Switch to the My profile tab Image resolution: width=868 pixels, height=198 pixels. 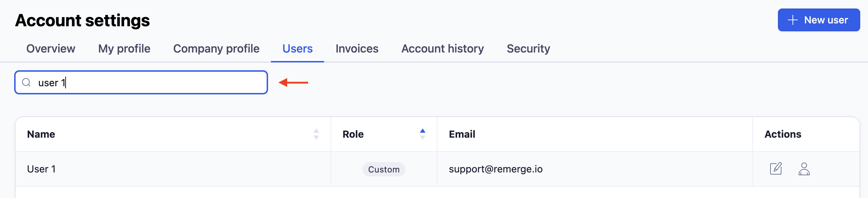point(124,49)
